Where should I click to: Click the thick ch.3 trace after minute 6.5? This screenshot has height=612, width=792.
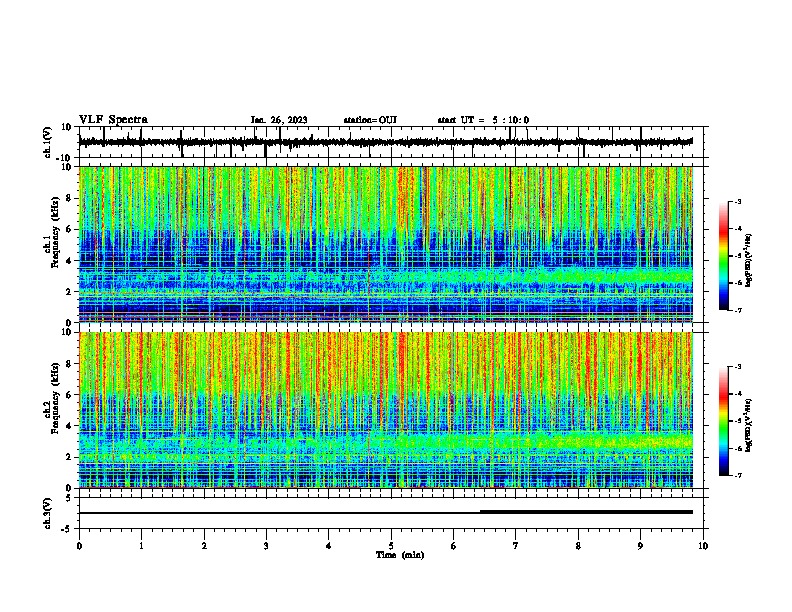(586, 512)
